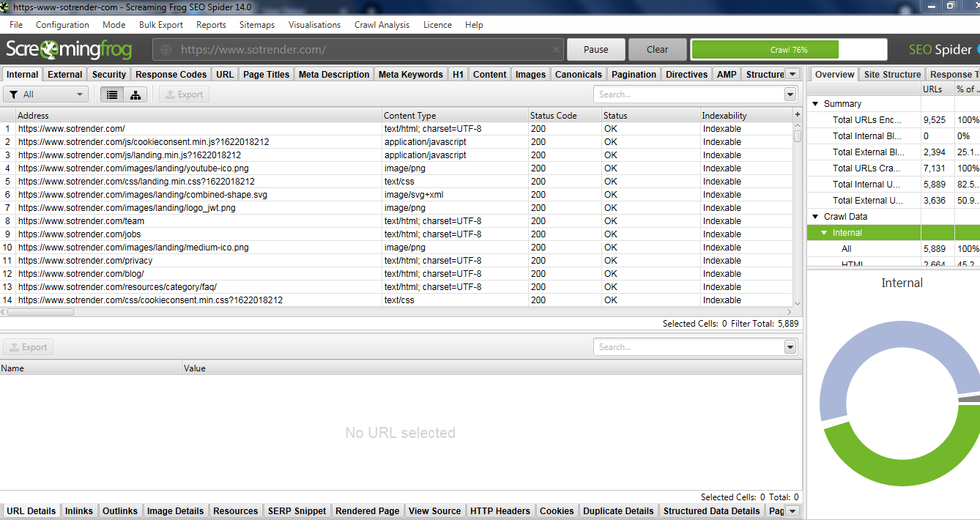This screenshot has height=520, width=980.
Task: Open the All filter dropdown
Action: (45, 94)
